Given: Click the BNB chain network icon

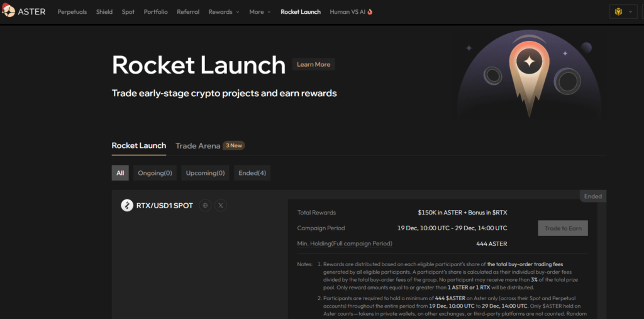Looking at the screenshot, I should click(618, 11).
